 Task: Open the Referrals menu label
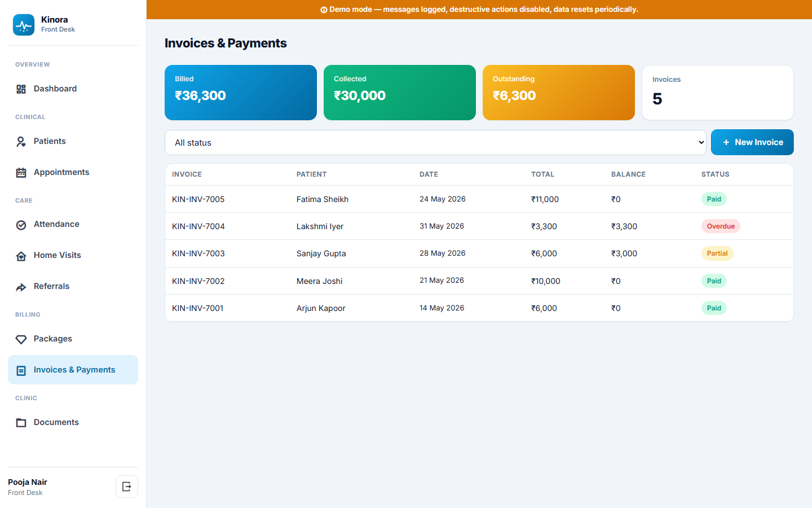[51, 286]
